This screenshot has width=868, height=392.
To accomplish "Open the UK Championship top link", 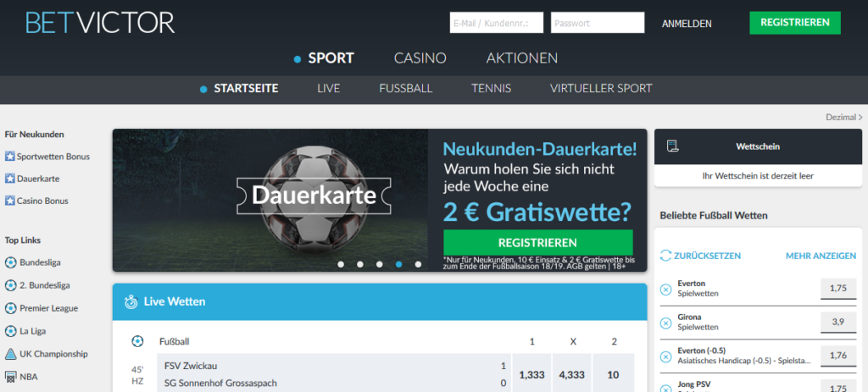I will point(53,354).
